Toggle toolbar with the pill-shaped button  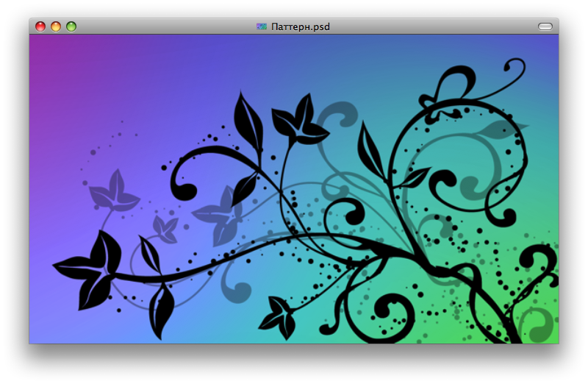(x=545, y=26)
